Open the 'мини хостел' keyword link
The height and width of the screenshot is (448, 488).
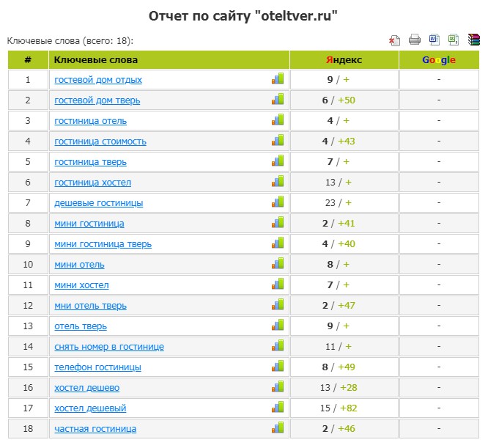pyautogui.click(x=81, y=285)
